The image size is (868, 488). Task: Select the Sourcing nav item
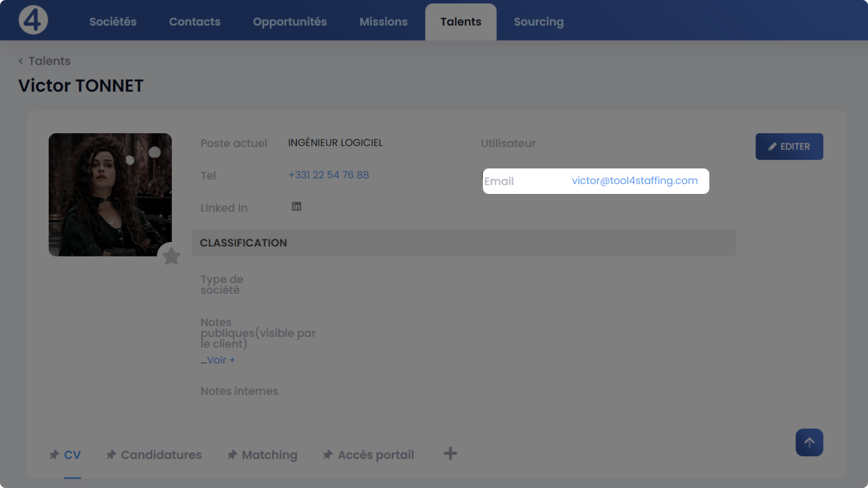pos(539,22)
